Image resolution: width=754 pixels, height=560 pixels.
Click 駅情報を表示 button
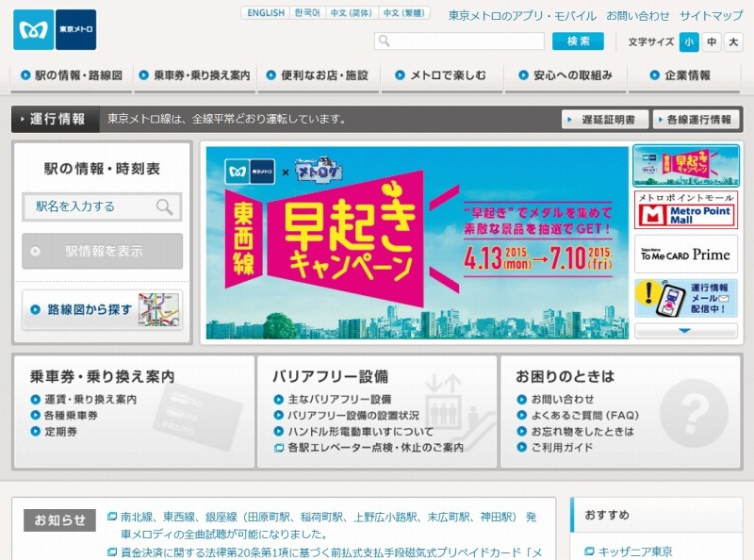tap(102, 251)
